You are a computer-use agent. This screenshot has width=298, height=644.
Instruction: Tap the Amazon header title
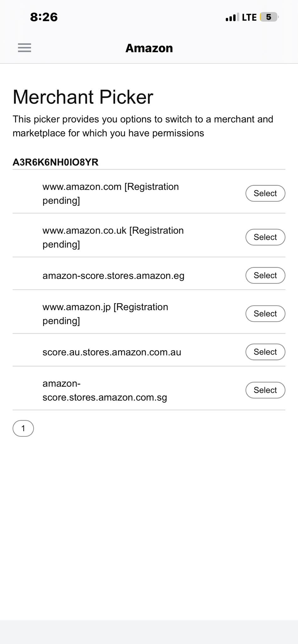pyautogui.click(x=149, y=48)
